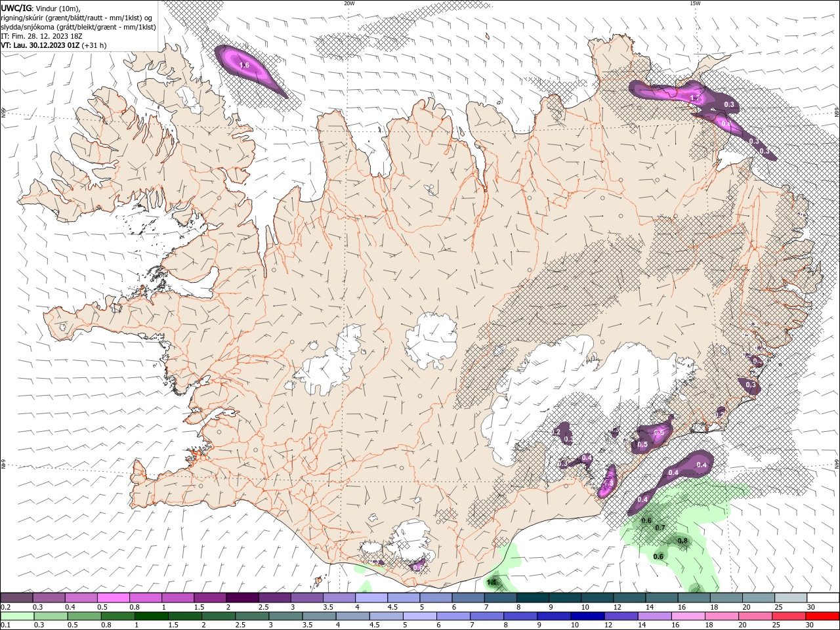Select the 18 swatch in upper legend row
Screen dimensions: 840x630
coord(726,598)
